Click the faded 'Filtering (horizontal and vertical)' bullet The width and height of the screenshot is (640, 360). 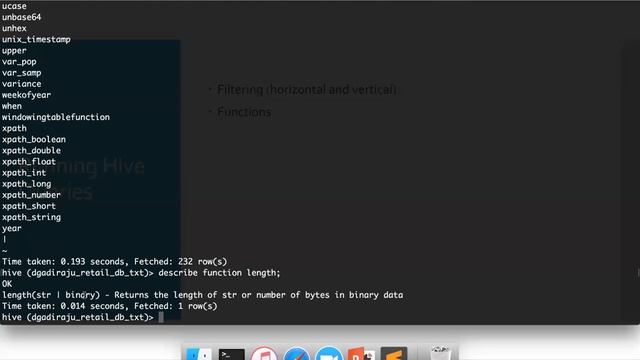tap(307, 89)
